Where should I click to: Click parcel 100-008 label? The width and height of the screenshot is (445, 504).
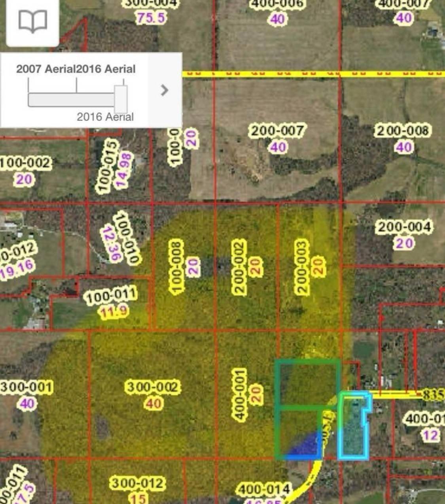(176, 266)
